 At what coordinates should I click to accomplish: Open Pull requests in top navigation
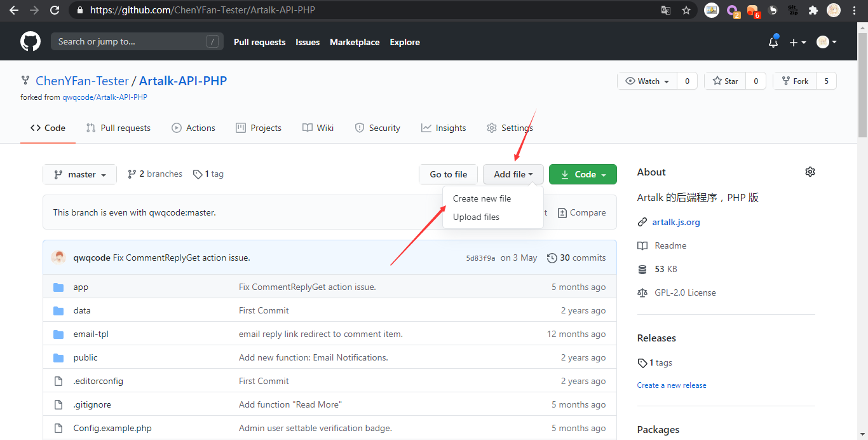[259, 42]
